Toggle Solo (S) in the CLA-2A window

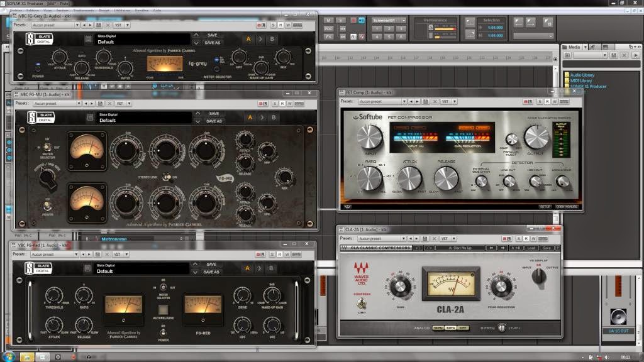(519, 238)
